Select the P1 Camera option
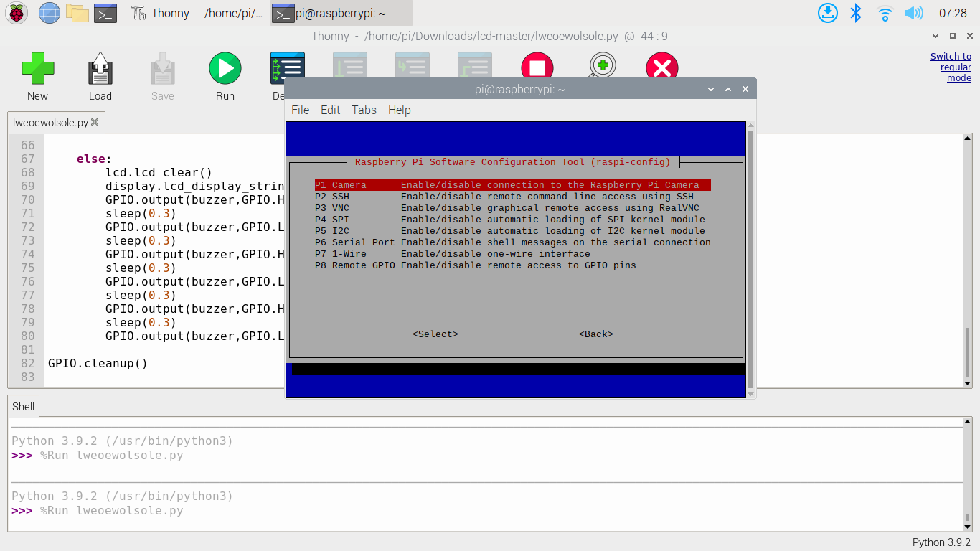This screenshot has height=551, width=980. (x=513, y=185)
